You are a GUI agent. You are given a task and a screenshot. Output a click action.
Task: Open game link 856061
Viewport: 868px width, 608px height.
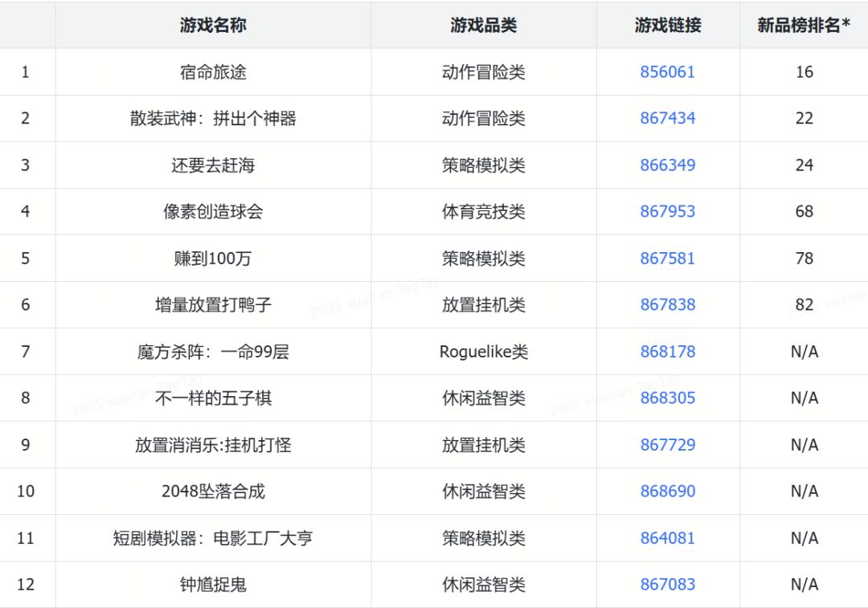pos(668,72)
